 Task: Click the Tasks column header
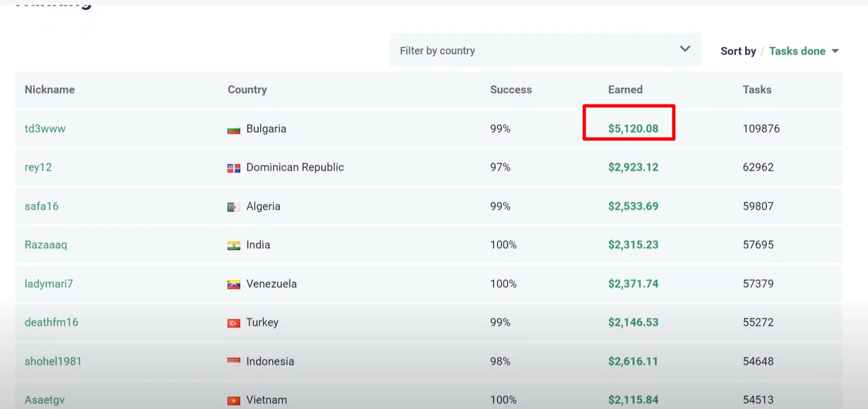click(x=756, y=90)
